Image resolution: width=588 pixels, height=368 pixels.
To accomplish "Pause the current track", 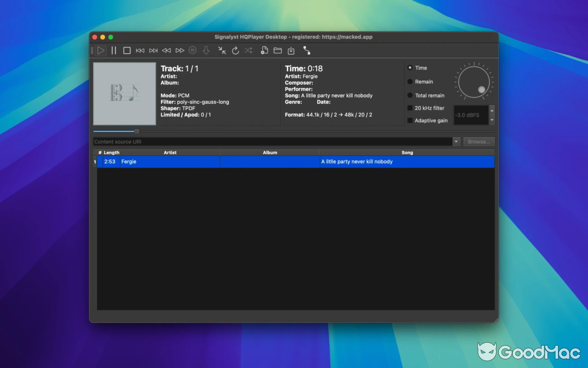I will [x=113, y=51].
